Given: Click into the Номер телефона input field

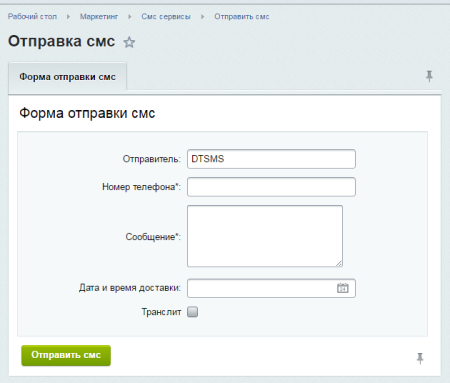Looking at the screenshot, I should [x=271, y=187].
